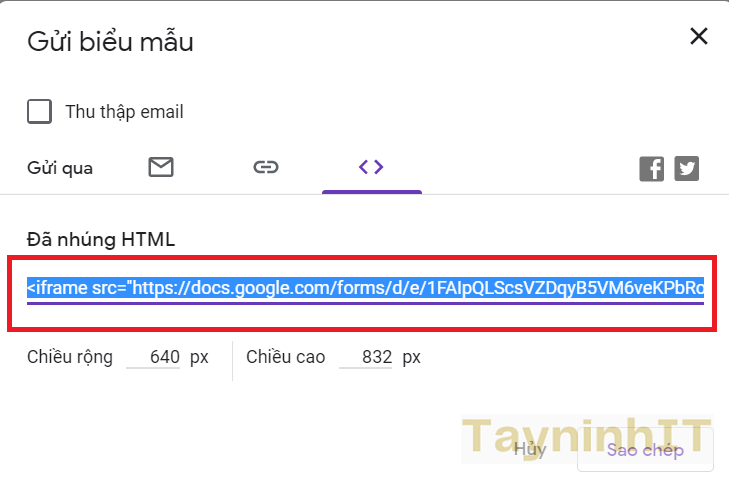The width and height of the screenshot is (729, 489).
Task: Share form via Facebook icon
Action: tap(651, 168)
